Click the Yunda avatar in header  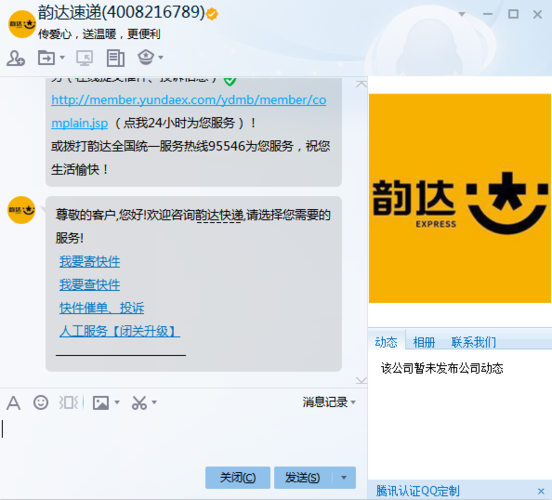[22, 24]
